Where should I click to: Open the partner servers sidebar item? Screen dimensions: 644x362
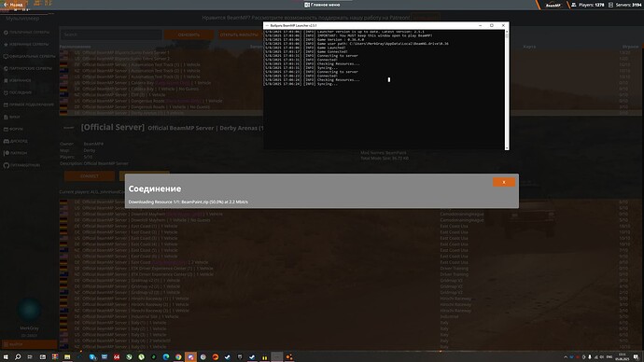(28, 68)
